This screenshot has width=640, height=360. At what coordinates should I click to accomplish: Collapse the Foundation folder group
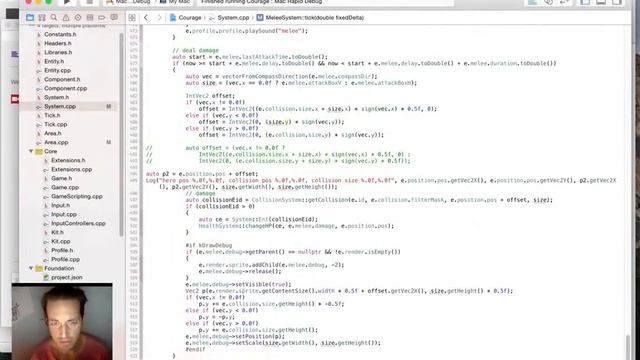point(31,268)
